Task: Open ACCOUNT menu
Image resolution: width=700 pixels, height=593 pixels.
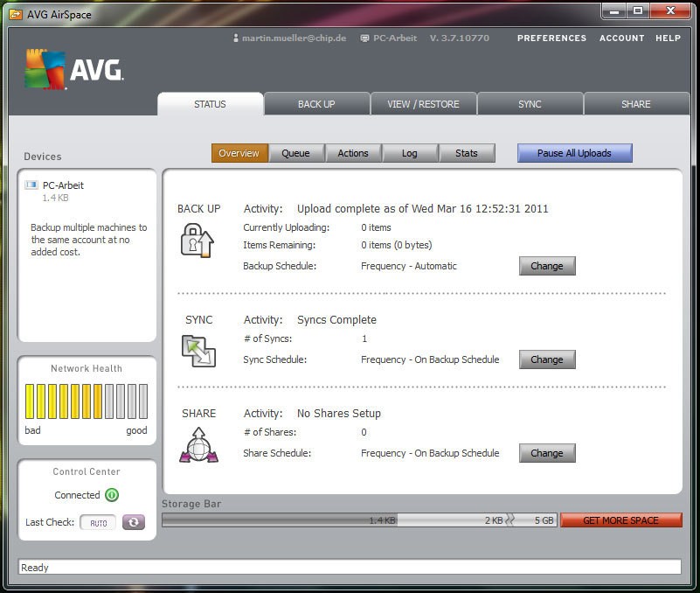Action: [622, 38]
